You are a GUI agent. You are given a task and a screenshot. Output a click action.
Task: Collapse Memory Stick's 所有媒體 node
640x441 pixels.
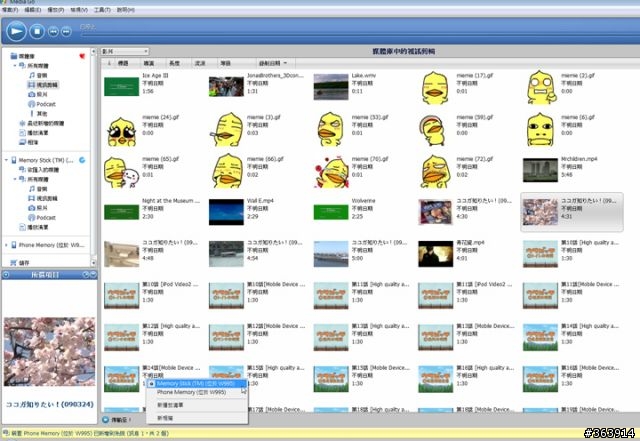15,179
